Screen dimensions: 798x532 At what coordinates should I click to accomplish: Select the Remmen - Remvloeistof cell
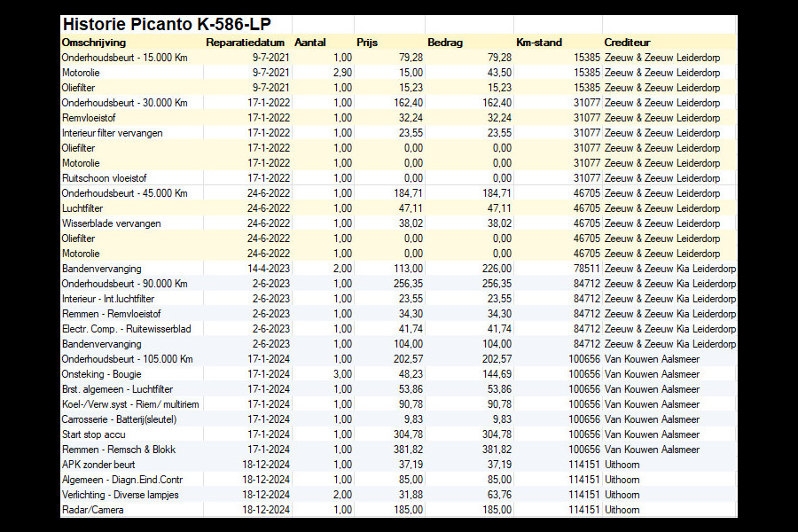(x=112, y=314)
